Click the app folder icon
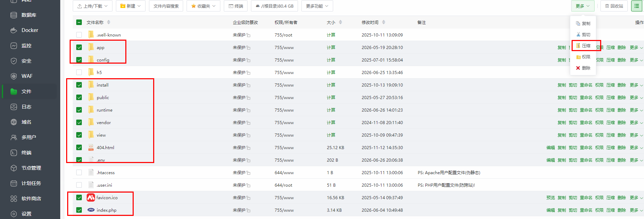644x219 pixels. pyautogui.click(x=91, y=47)
